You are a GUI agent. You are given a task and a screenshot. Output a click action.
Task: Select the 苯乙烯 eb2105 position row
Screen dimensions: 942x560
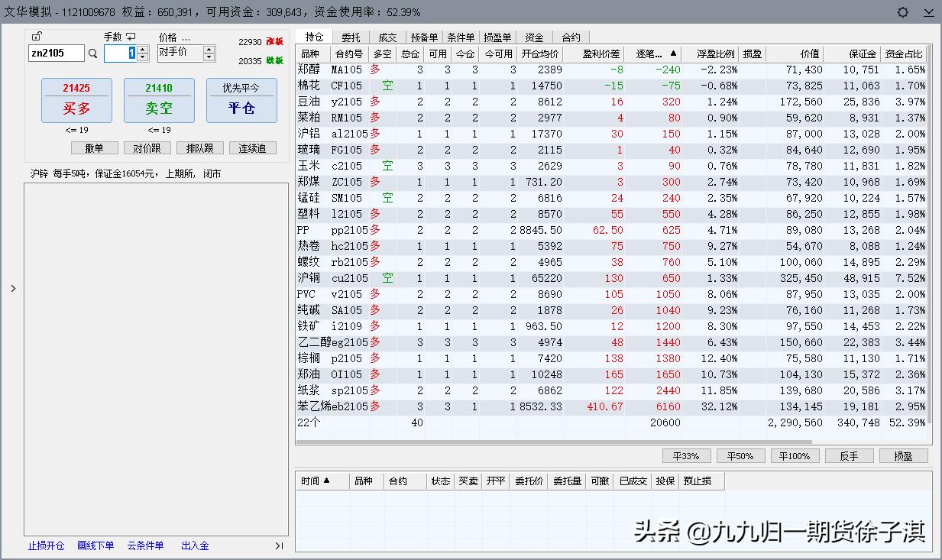pyautogui.click(x=611, y=406)
